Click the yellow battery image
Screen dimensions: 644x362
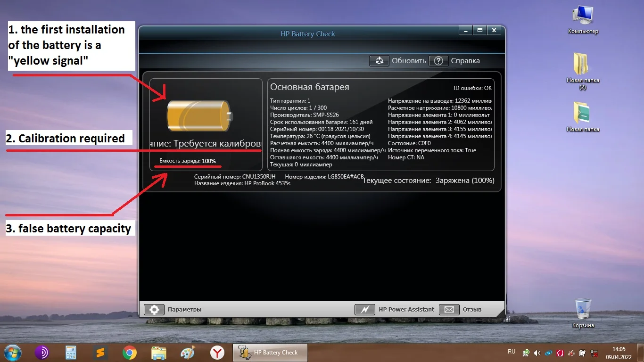(199, 116)
